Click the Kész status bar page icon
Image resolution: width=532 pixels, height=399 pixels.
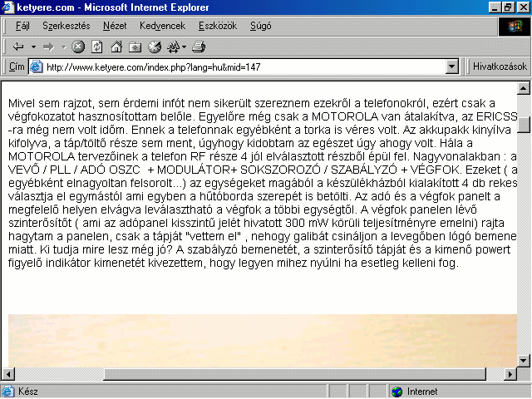pyautogui.click(x=7, y=392)
